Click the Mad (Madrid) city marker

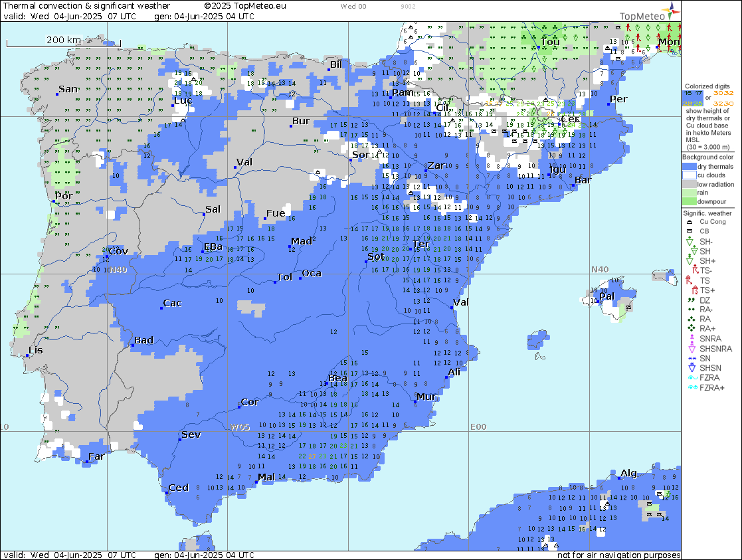[x=290, y=246]
